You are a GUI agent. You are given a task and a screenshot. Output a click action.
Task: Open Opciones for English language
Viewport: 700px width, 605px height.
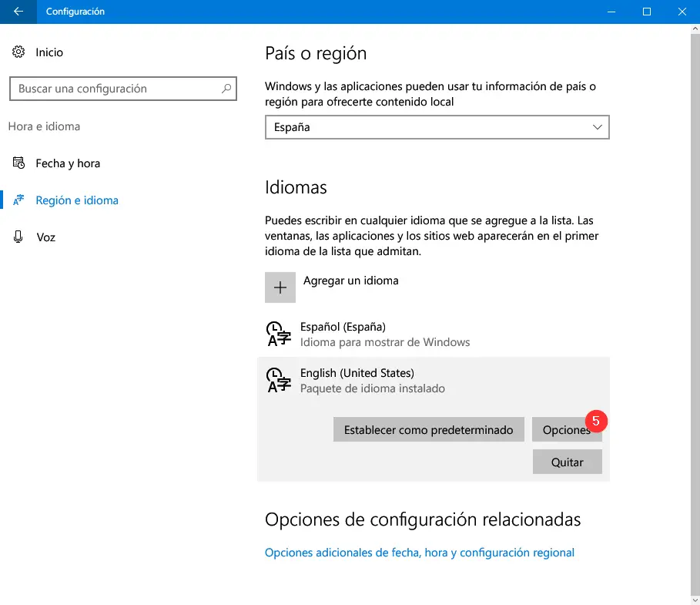[x=567, y=430]
